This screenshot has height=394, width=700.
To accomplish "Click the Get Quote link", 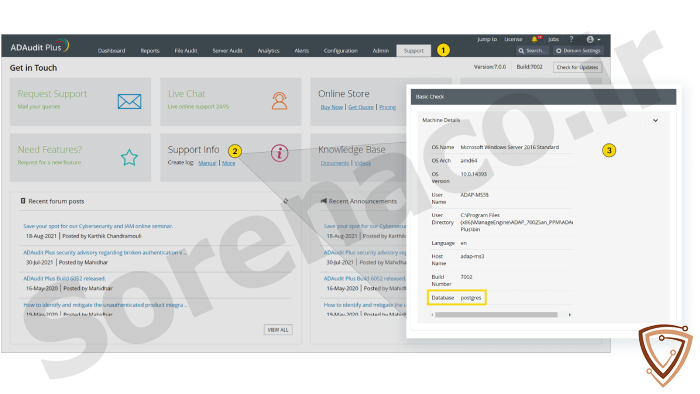I will click(361, 107).
